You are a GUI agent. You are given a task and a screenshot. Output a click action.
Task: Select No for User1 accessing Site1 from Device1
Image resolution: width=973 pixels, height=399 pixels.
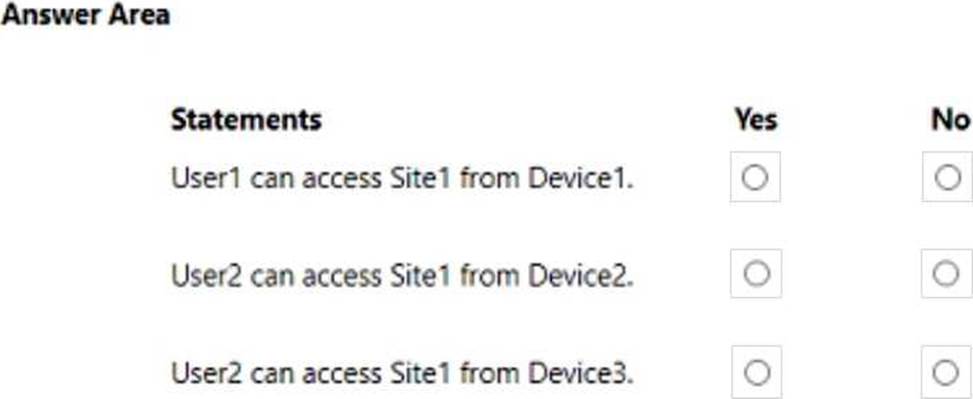click(x=948, y=178)
